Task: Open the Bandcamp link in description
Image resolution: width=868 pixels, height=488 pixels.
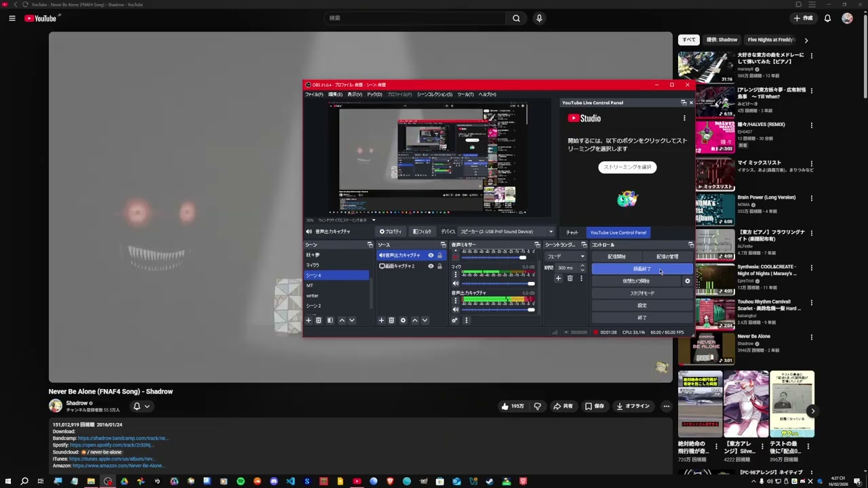Action: pyautogui.click(x=123, y=439)
